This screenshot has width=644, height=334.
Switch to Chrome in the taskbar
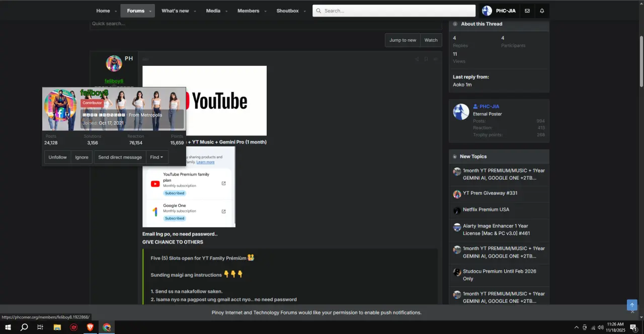[x=107, y=327]
